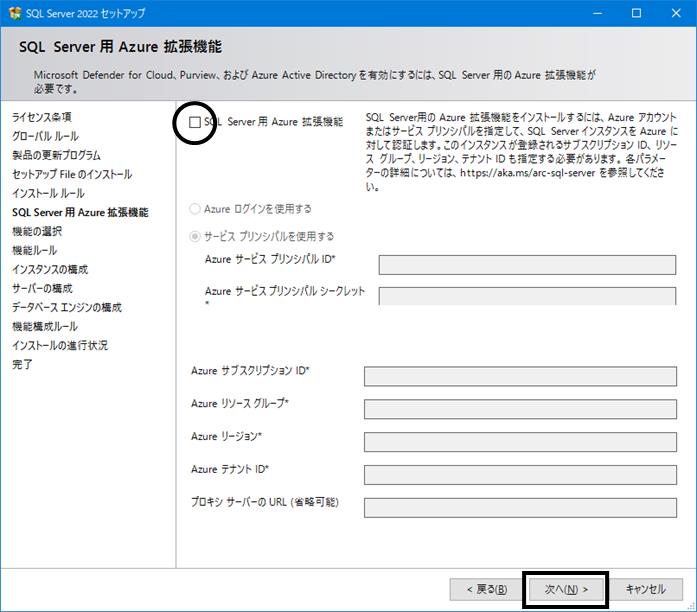697x612 pixels.
Task: Select インスタンスの構成 step in sidebar
Action: (50, 269)
